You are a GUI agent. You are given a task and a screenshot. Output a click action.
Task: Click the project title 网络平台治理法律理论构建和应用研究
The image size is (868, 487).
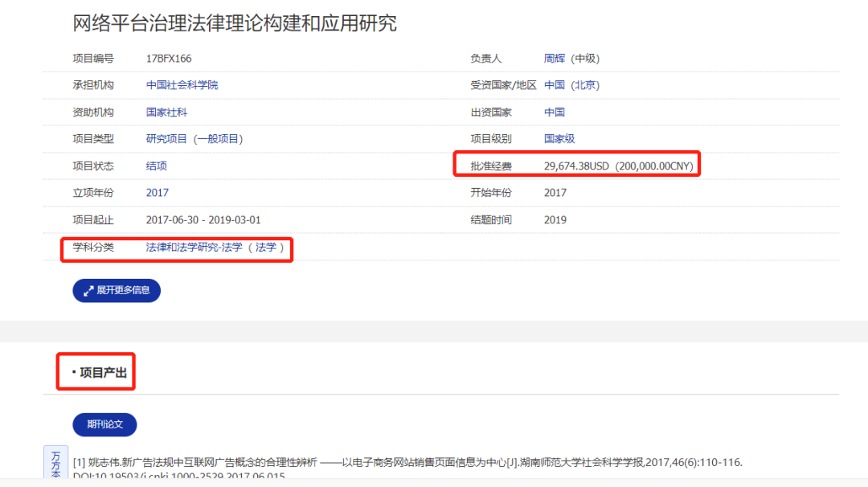point(235,23)
